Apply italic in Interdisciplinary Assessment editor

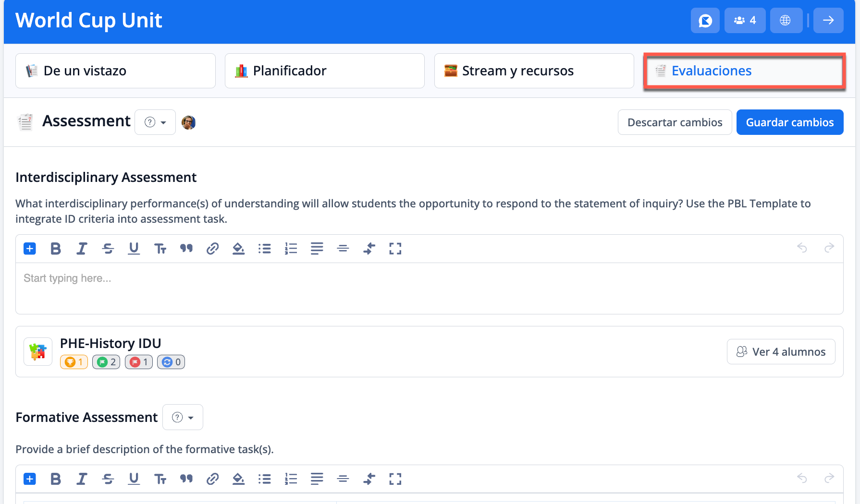[x=82, y=249]
